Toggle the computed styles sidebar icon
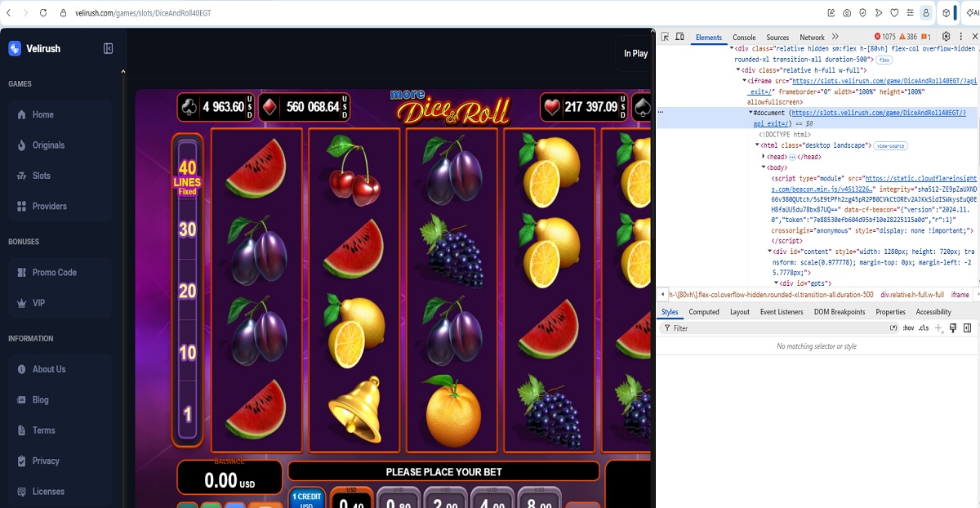Image resolution: width=980 pixels, height=508 pixels. click(x=968, y=328)
